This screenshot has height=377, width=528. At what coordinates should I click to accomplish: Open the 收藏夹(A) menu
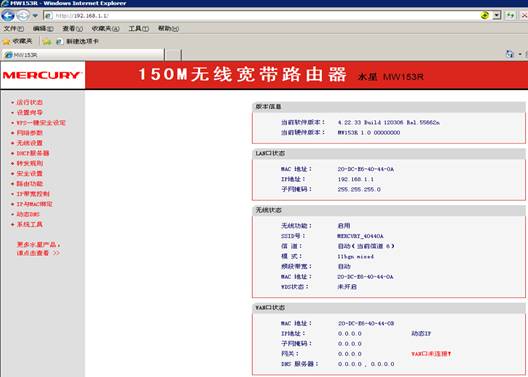(x=105, y=29)
